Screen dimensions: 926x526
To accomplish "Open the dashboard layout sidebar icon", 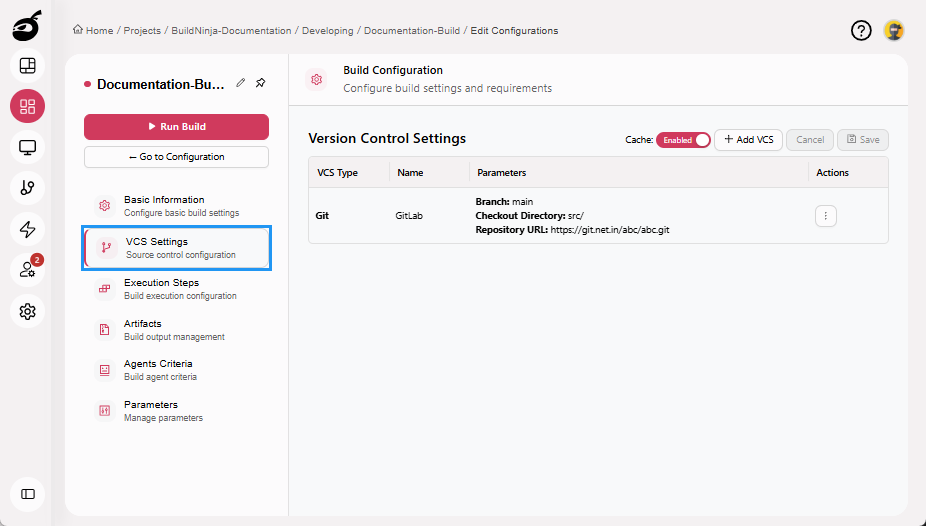I will click(27, 66).
